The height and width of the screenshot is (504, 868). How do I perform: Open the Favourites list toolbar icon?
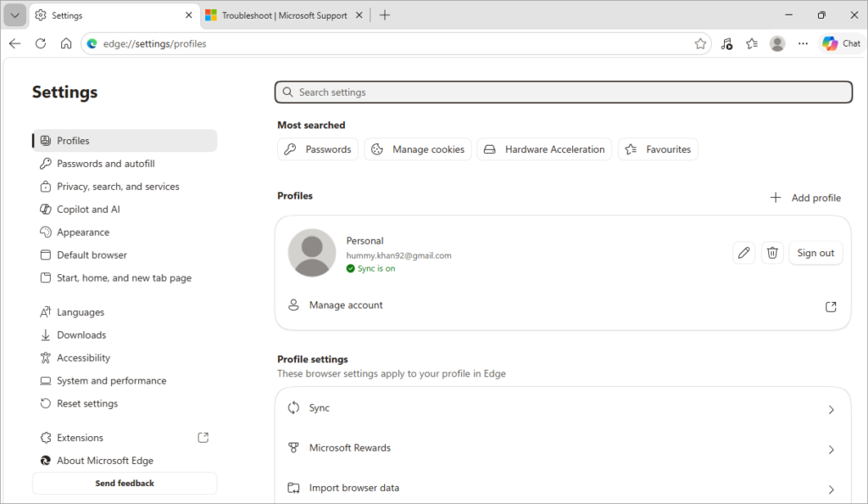pyautogui.click(x=752, y=43)
